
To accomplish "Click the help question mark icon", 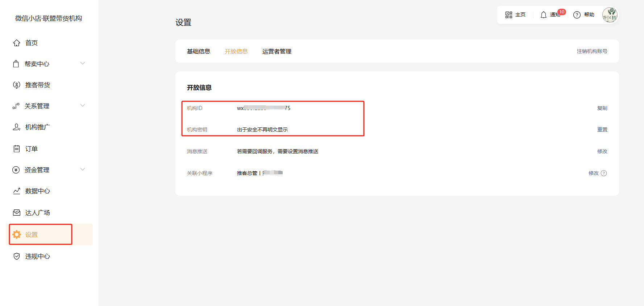I will pos(577,15).
